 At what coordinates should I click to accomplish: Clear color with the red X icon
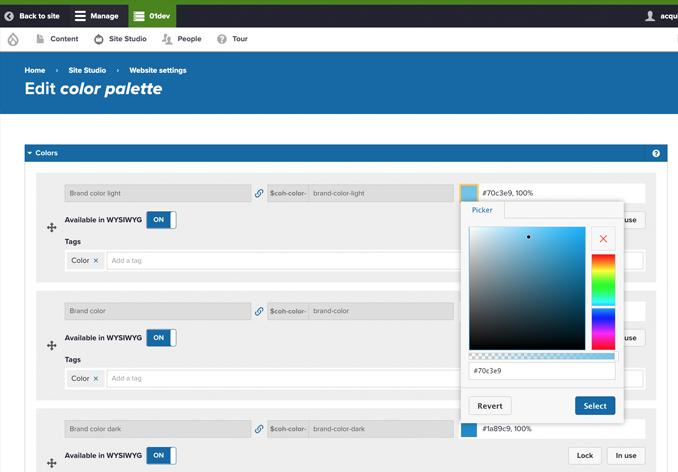603,239
